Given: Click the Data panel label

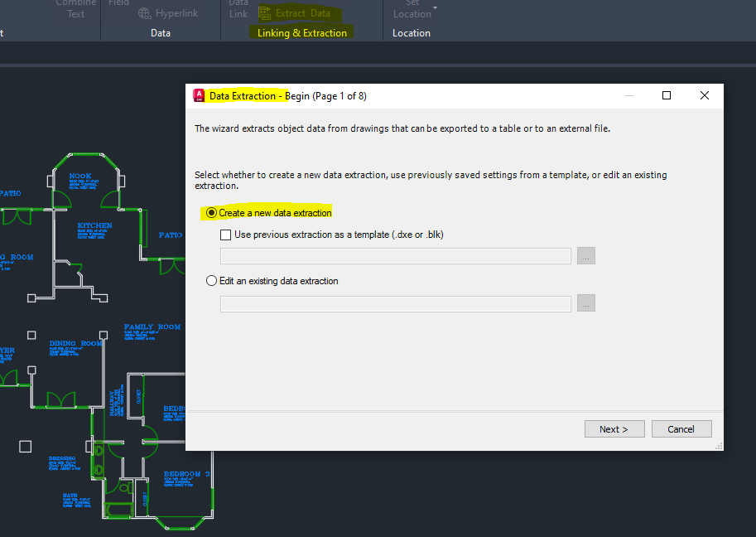Looking at the screenshot, I should click(160, 32).
